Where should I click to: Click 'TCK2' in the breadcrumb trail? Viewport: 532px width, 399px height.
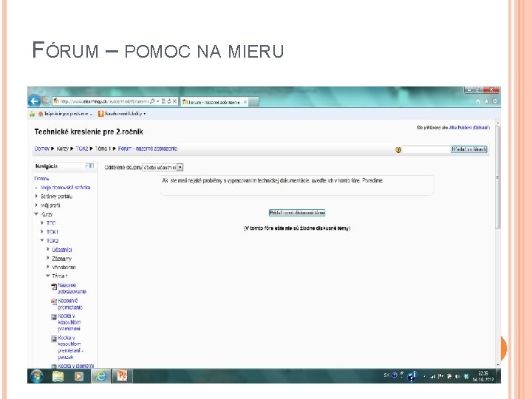pyautogui.click(x=82, y=149)
